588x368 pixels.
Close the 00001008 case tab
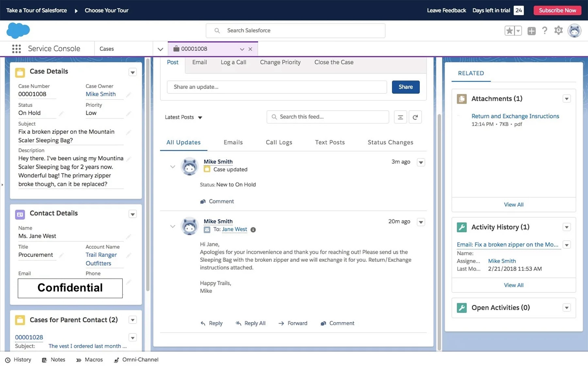pyautogui.click(x=250, y=49)
